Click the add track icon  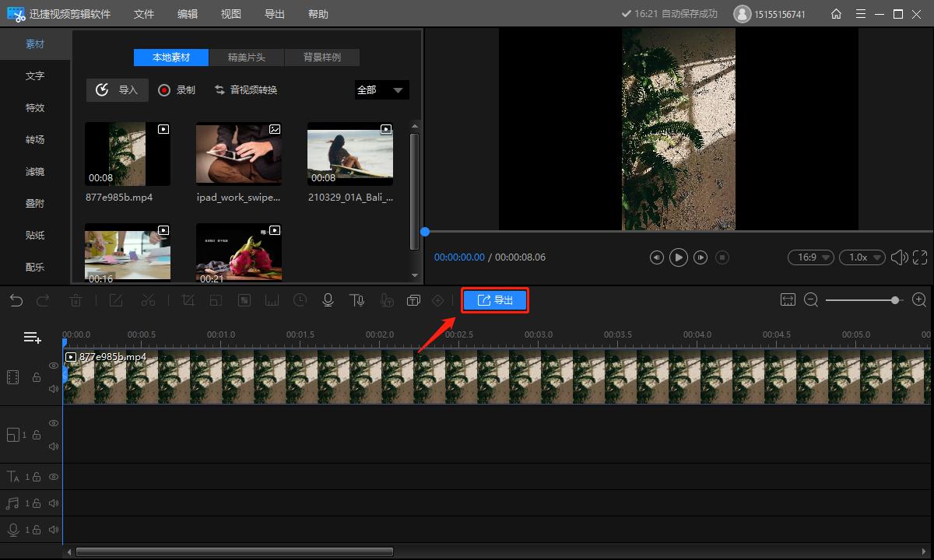(x=32, y=338)
